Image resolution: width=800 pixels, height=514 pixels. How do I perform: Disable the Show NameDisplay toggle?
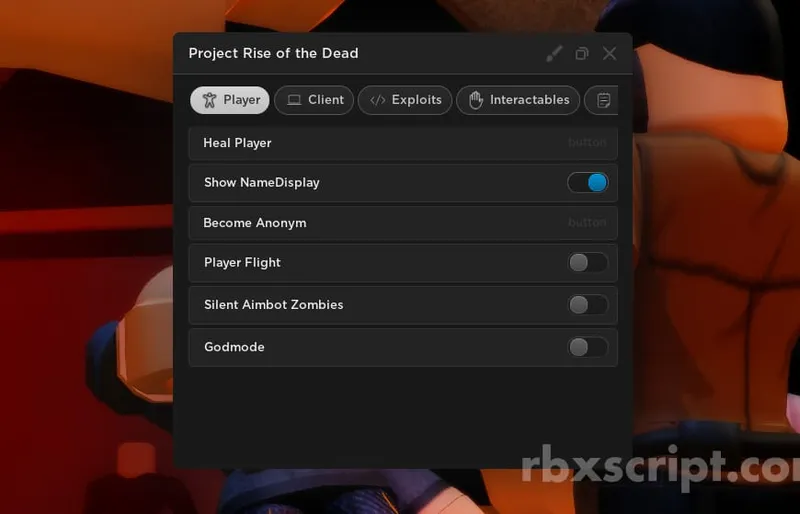pos(588,183)
